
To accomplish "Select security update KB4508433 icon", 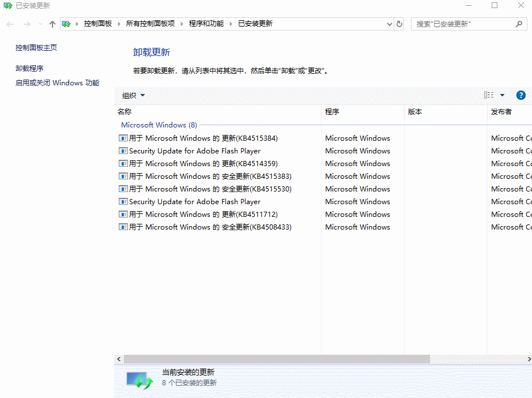I will point(123,227).
